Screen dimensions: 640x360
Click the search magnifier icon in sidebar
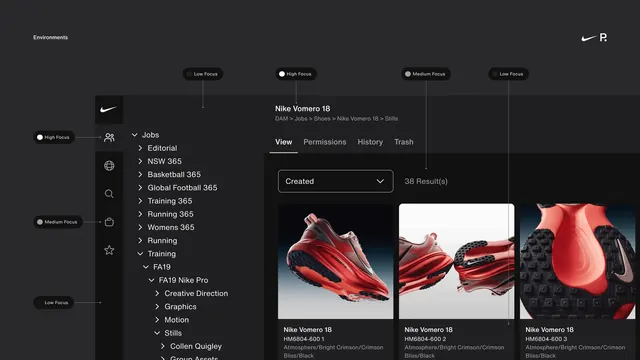click(x=109, y=193)
